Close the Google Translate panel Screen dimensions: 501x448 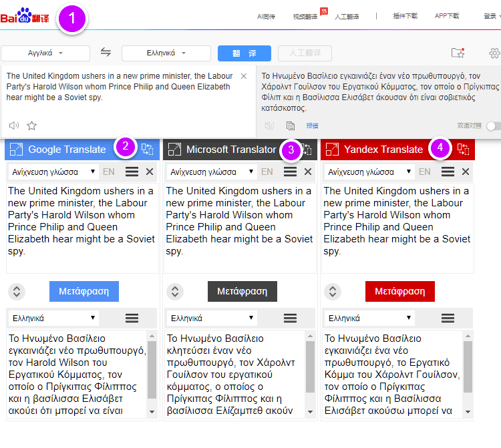pos(150,172)
